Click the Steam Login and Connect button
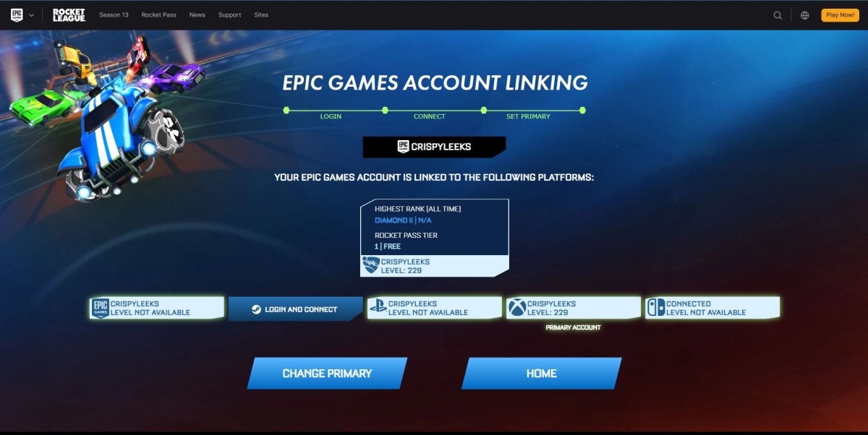The height and width of the screenshot is (435, 868). click(x=295, y=309)
